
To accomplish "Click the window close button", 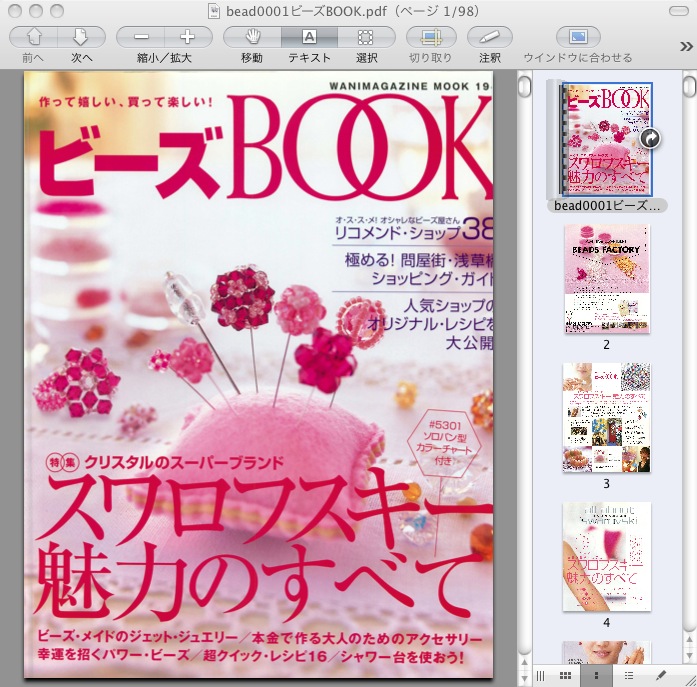I will tap(15, 11).
